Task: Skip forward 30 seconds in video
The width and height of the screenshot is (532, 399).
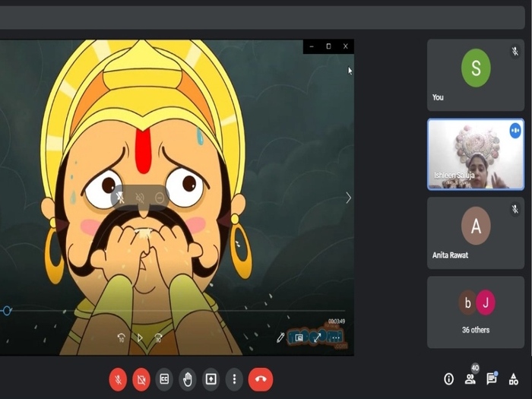Action: point(158,337)
